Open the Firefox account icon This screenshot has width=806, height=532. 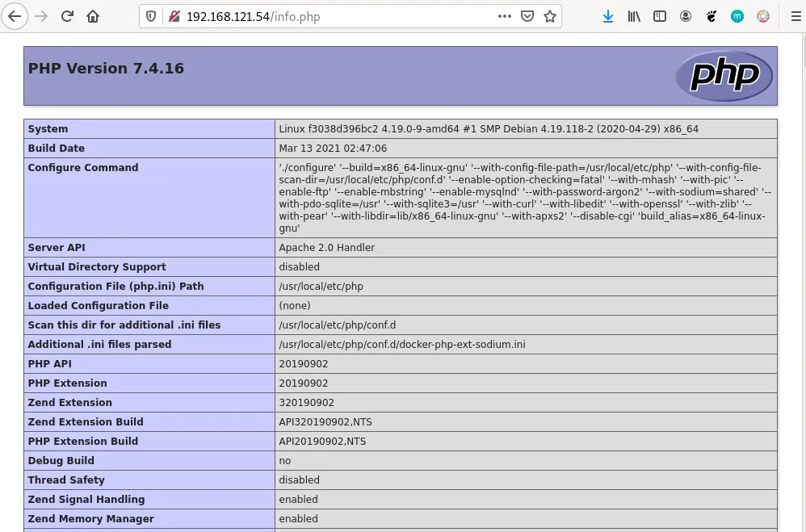[x=686, y=16]
